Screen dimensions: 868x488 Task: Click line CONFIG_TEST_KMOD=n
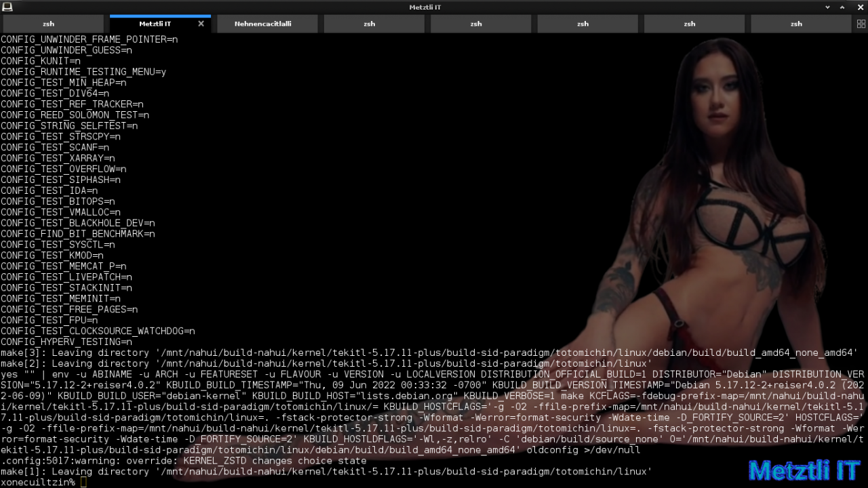52,256
